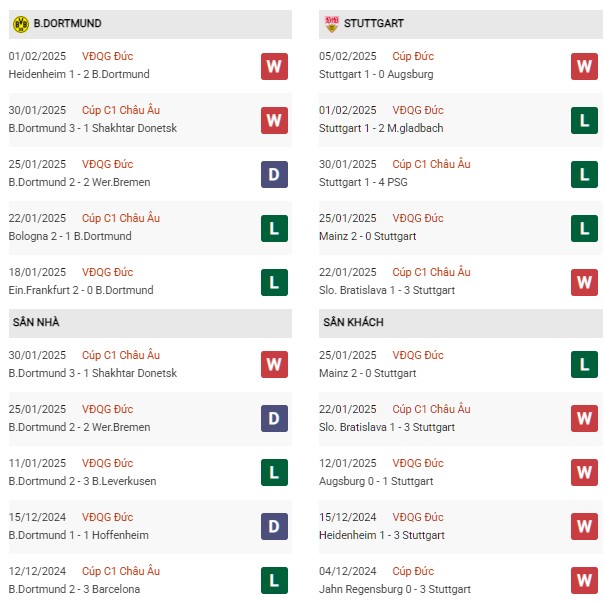Click L badge for B.Dortmund 2-3 Barcelona

[x=274, y=580]
